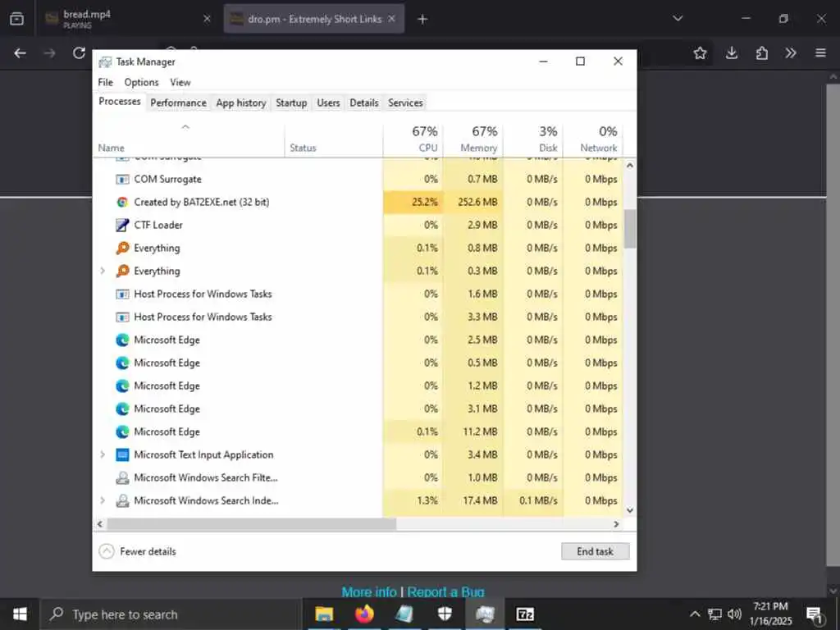Viewport: 840px width, 630px height.
Task: Expand Microsoft Windows Search Indexer group
Action: (103, 501)
